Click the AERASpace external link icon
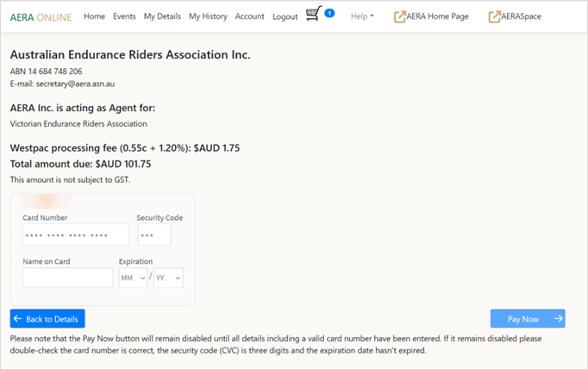 (494, 16)
